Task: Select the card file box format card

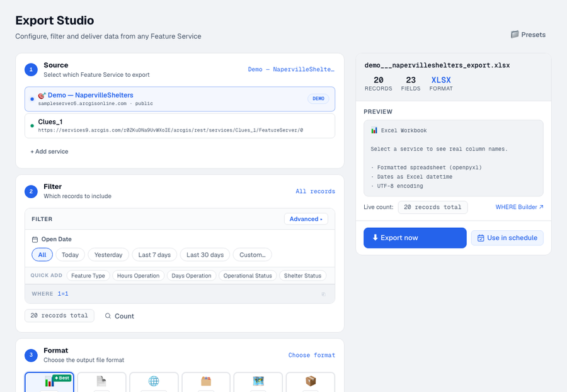Action: (206, 382)
